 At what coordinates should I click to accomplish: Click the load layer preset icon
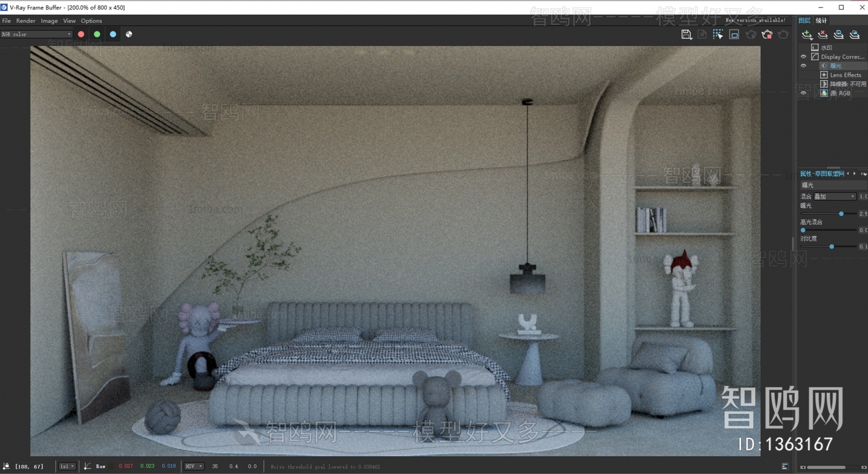(x=854, y=35)
